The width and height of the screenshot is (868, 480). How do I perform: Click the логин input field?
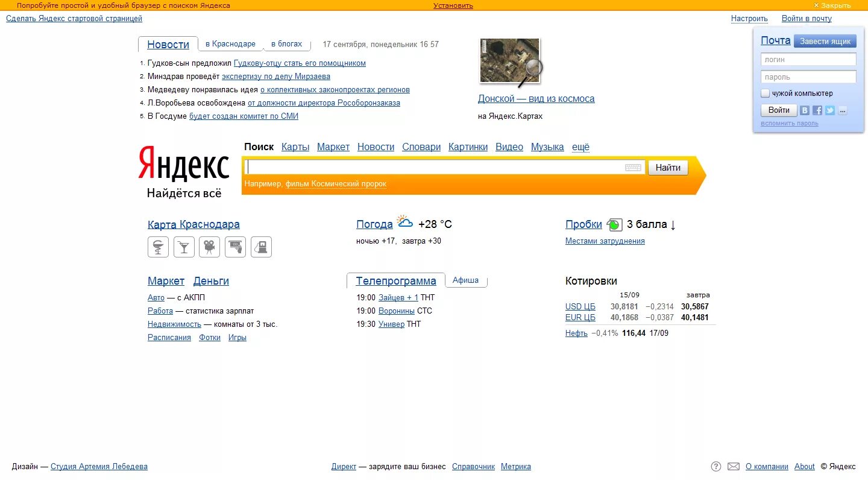coord(808,59)
